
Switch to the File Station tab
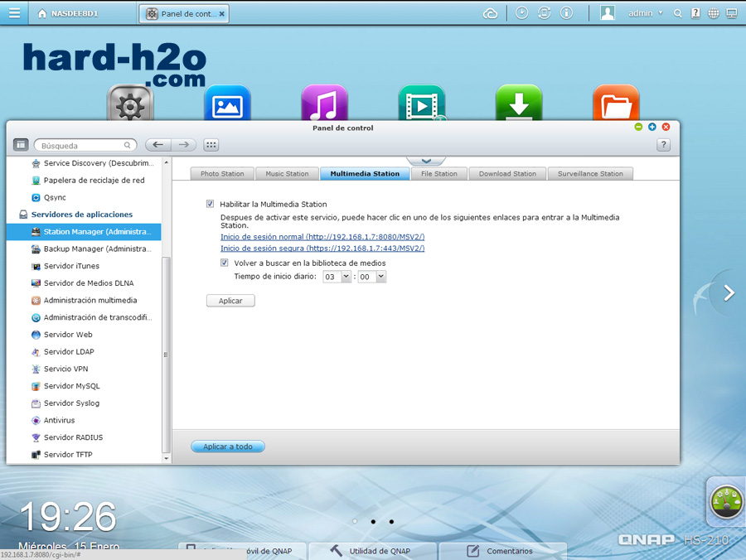pos(439,173)
